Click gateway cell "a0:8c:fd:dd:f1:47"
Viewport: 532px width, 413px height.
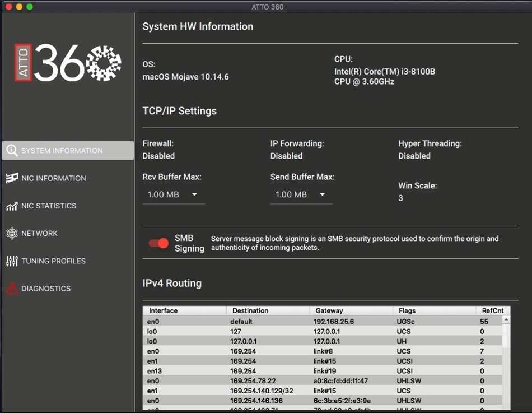pyautogui.click(x=340, y=380)
